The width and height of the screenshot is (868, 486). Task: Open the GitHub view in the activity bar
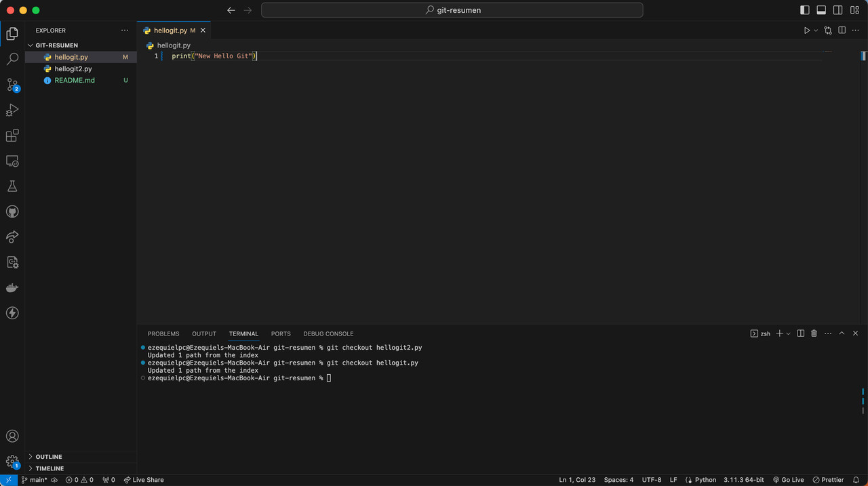12,211
